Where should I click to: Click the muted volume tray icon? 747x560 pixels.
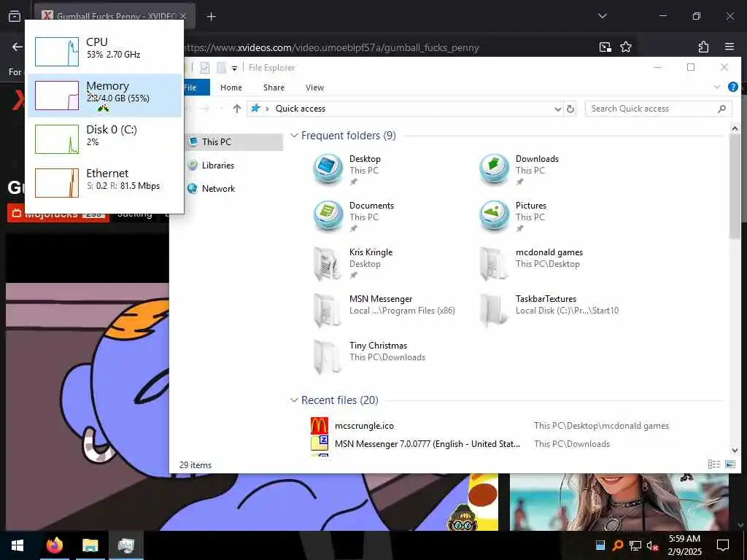pyautogui.click(x=652, y=545)
